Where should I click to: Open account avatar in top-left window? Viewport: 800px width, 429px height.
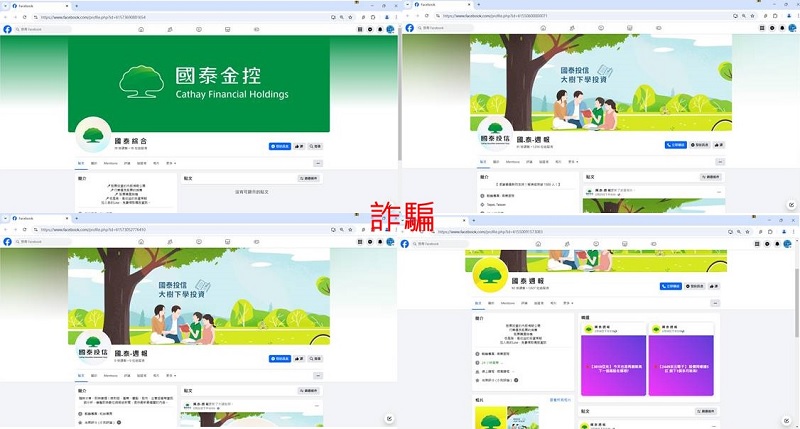pyautogui.click(x=390, y=29)
